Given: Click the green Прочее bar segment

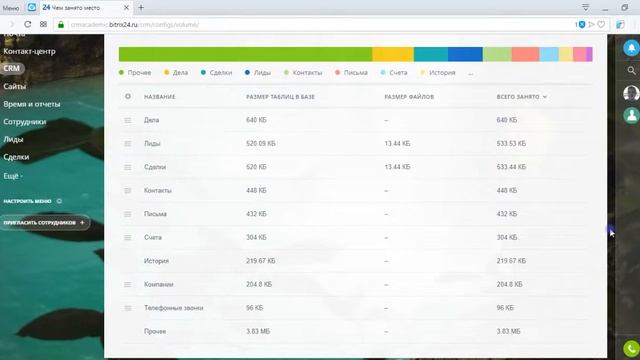Looking at the screenshot, I should [245, 54].
